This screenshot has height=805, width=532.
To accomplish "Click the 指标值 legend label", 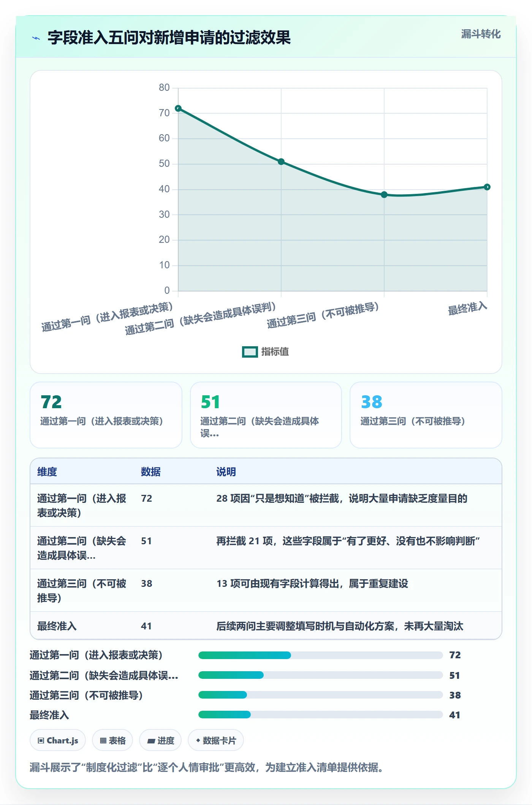I will pos(275,352).
